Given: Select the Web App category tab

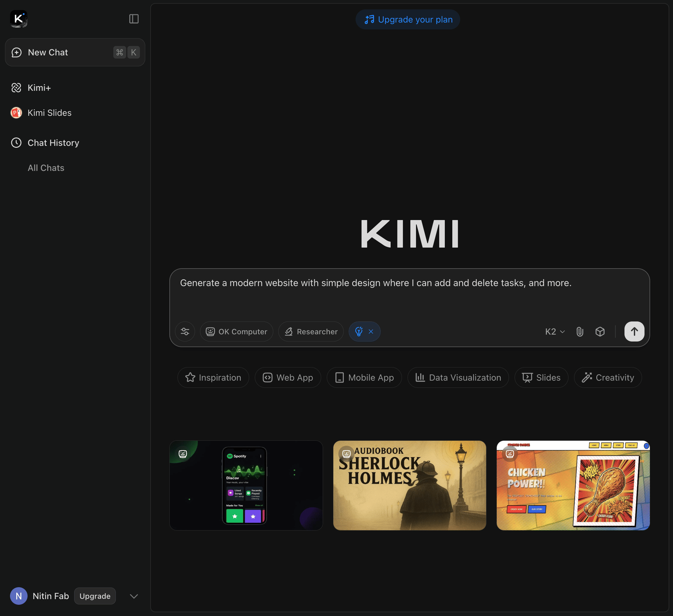Looking at the screenshot, I should [x=288, y=377].
